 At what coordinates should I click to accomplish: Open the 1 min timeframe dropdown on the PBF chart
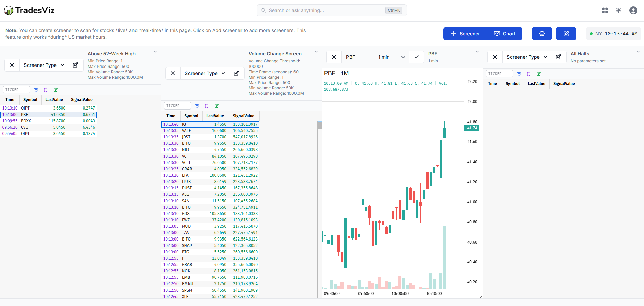click(x=391, y=57)
